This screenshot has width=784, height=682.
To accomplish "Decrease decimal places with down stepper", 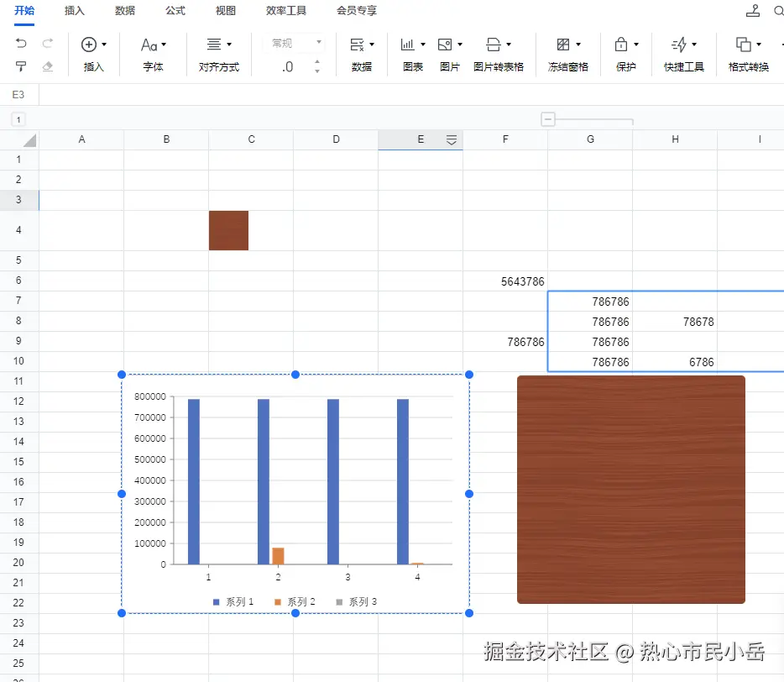I will coord(317,71).
